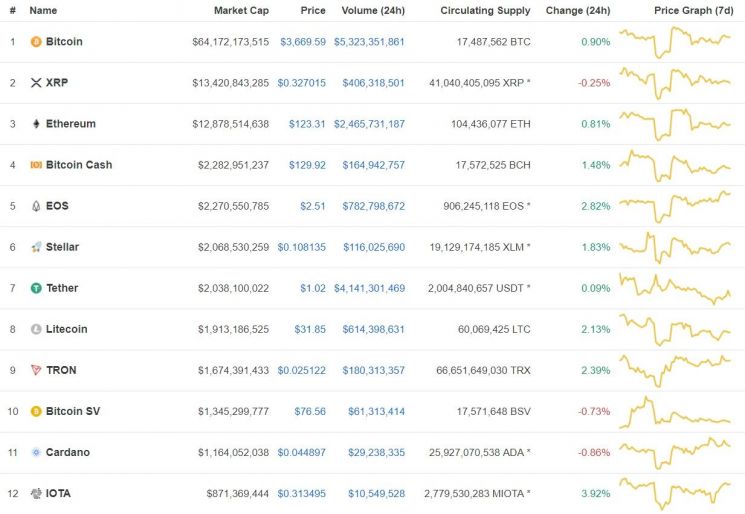Click the TRON red logo icon

[x=36, y=370]
